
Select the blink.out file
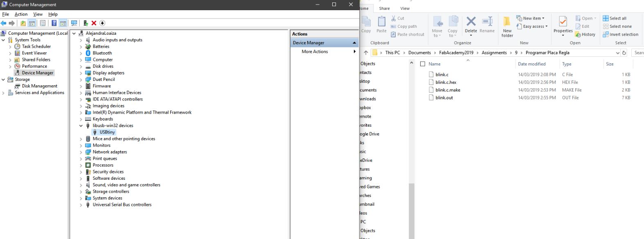(x=444, y=98)
